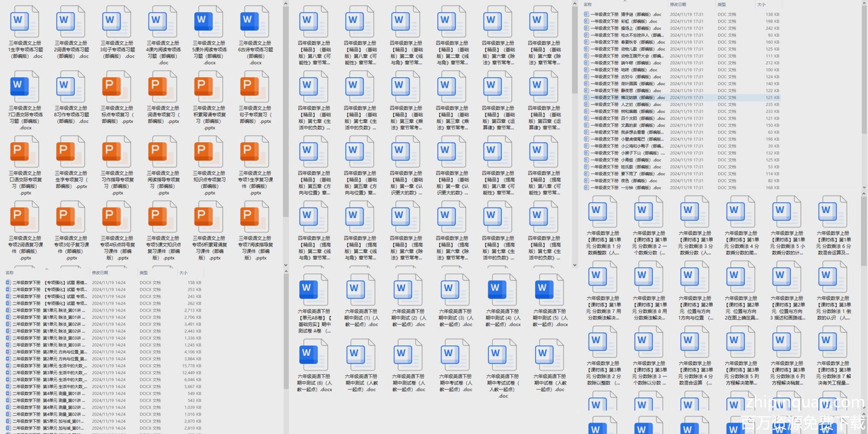
Task: Select first 二年级数学下册 专项强化 试题 row
Action: [48, 283]
